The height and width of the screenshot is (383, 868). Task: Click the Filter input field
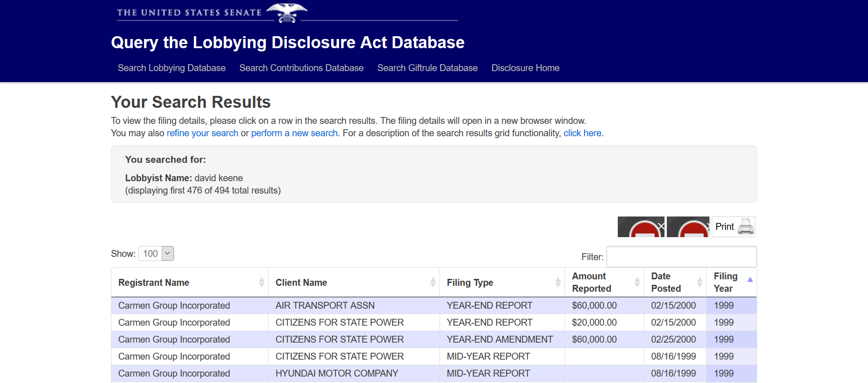(681, 257)
